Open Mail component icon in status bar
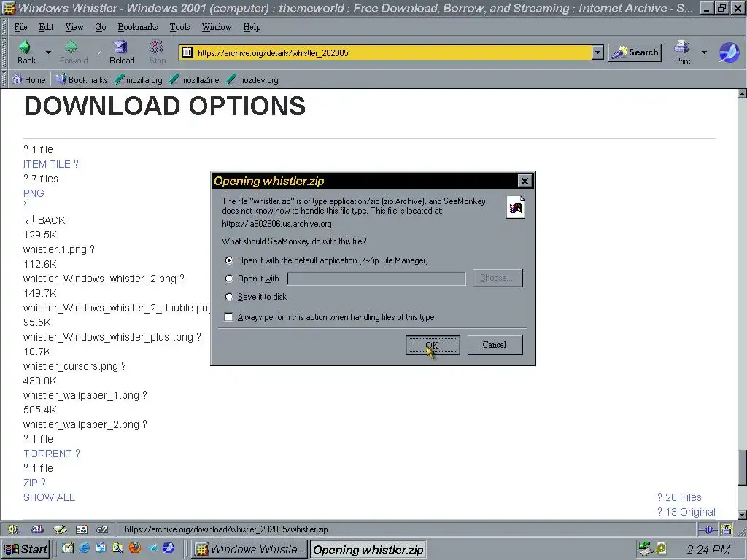This screenshot has width=747, height=560. (37, 529)
